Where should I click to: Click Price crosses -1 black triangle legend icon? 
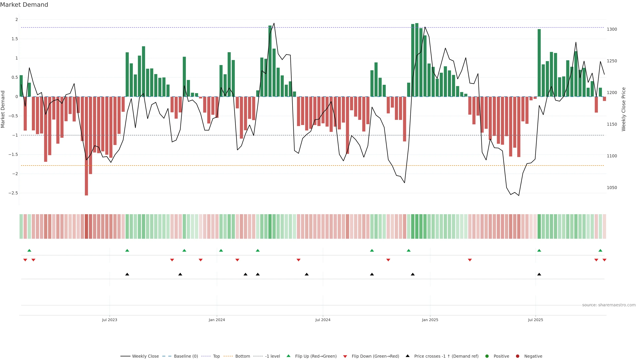[x=408, y=356]
